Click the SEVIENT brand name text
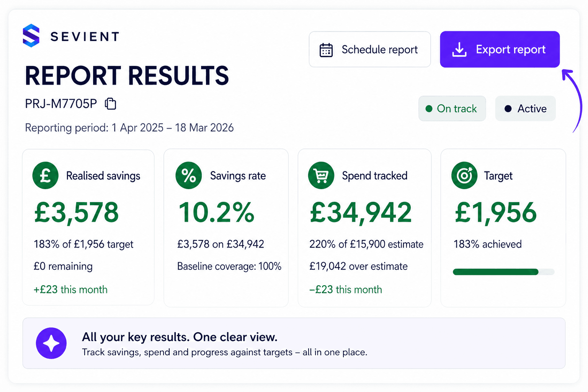The image size is (588, 392). click(85, 37)
